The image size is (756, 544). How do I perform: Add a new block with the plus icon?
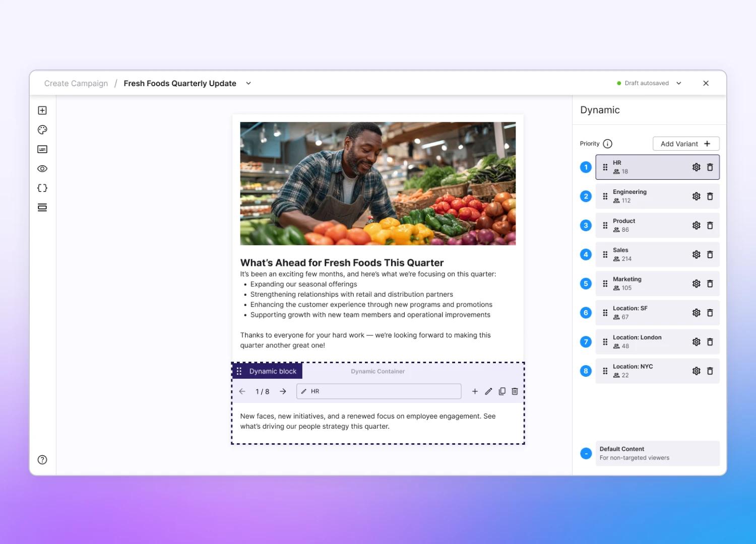[42, 110]
